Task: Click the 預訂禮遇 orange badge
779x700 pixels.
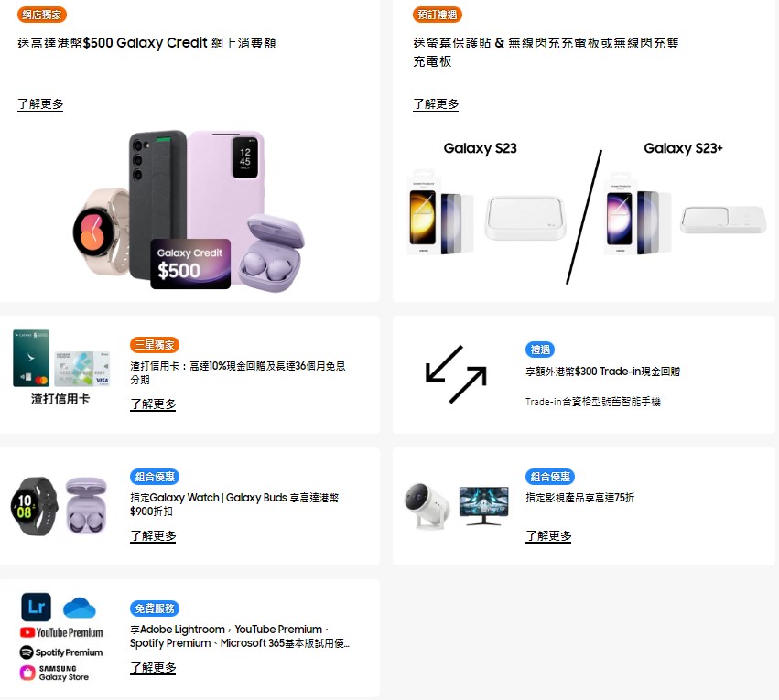Action: pos(438,15)
